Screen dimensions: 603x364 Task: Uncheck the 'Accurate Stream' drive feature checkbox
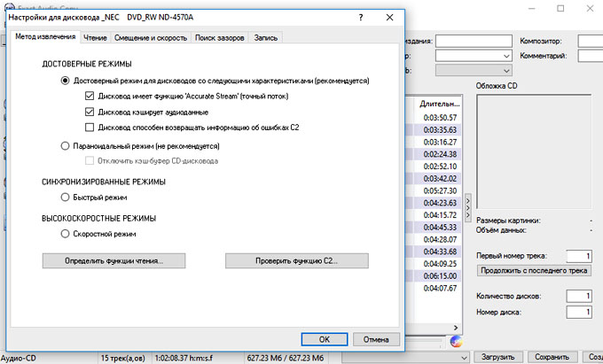point(89,96)
